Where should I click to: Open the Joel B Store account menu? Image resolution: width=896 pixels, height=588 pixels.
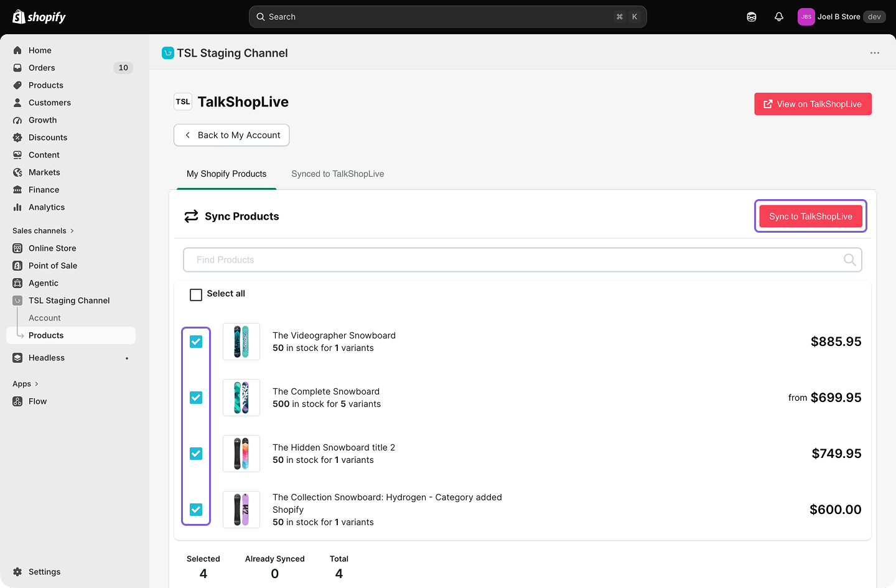841,17
